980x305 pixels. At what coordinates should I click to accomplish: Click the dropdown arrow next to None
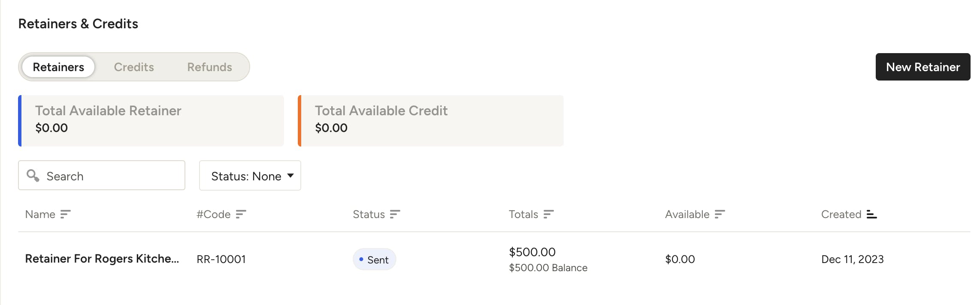(x=290, y=176)
